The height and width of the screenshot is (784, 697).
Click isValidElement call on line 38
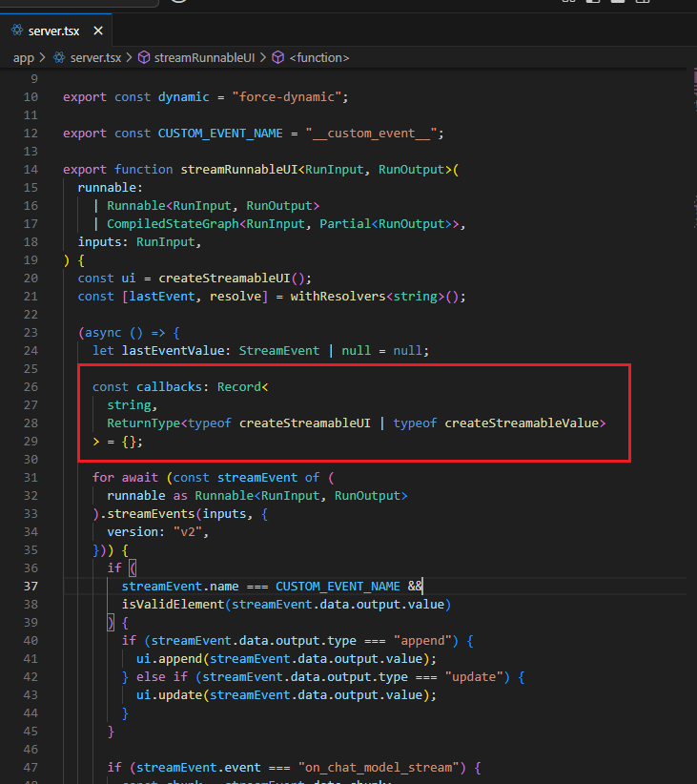173,605
